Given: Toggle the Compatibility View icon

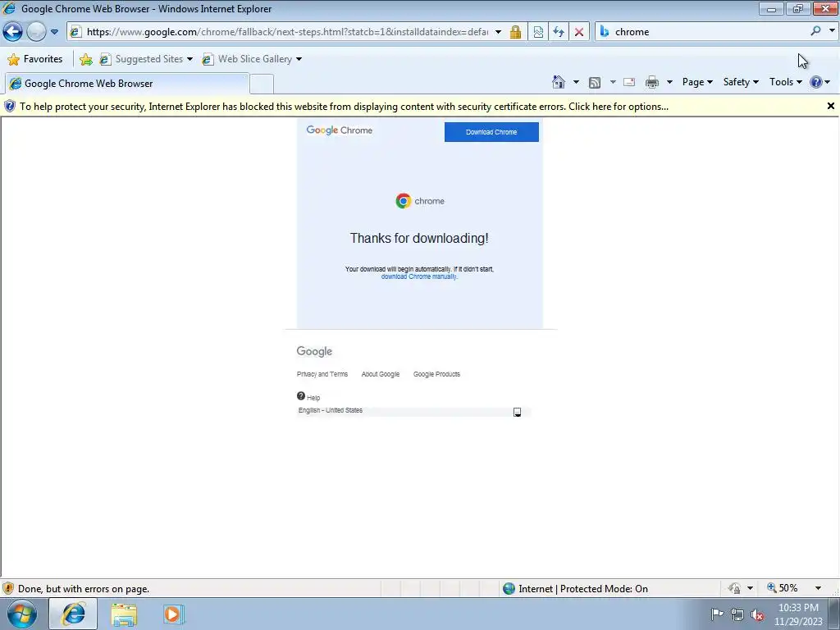Looking at the screenshot, I should tap(538, 32).
